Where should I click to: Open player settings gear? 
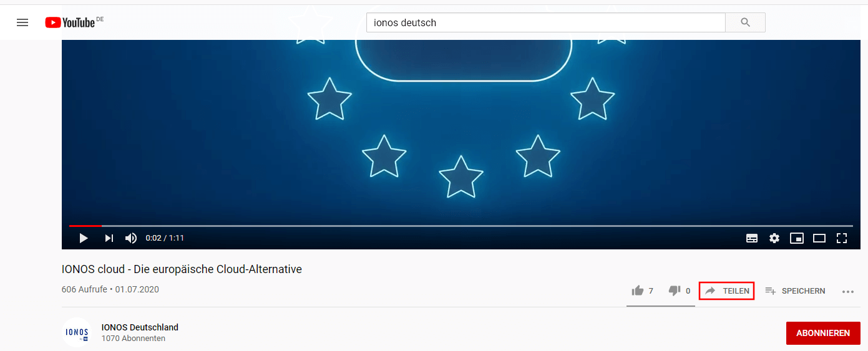click(x=774, y=238)
